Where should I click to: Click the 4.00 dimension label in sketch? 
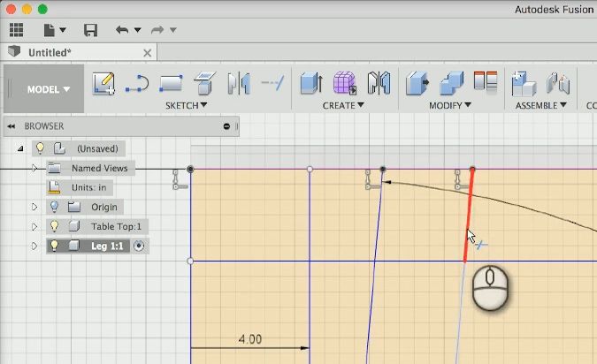tap(250, 339)
